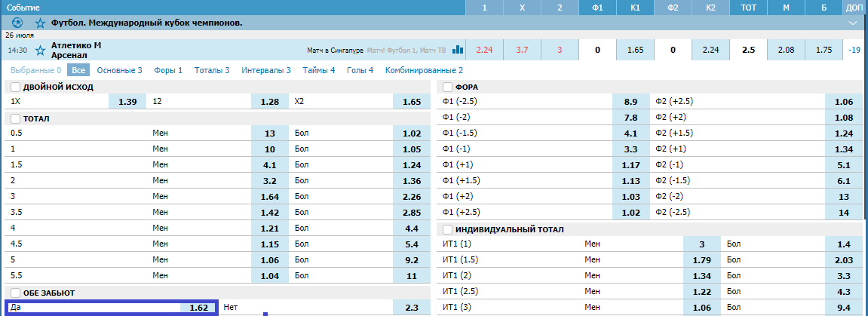Select both teams score Нет 2.3

tap(411, 308)
